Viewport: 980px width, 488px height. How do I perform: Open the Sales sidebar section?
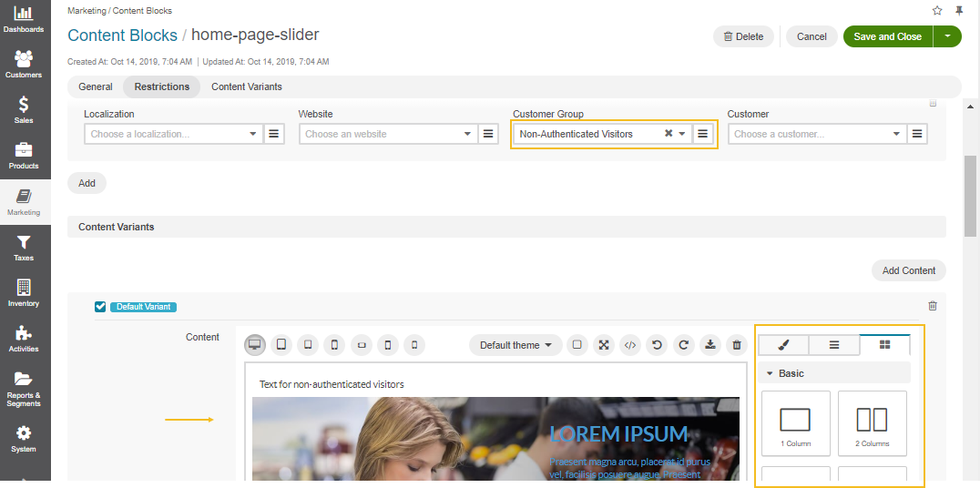click(x=24, y=110)
